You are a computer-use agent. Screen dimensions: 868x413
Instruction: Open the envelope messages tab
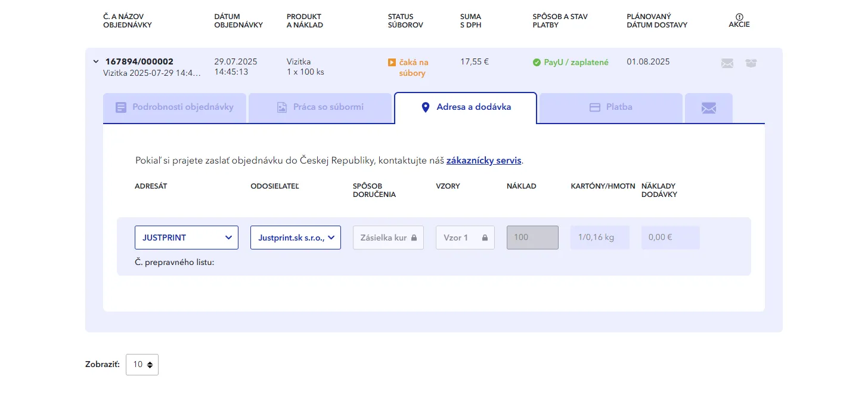(x=708, y=108)
